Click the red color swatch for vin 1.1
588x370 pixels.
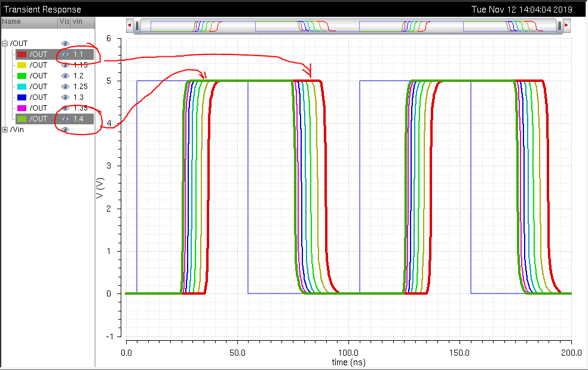coord(22,54)
